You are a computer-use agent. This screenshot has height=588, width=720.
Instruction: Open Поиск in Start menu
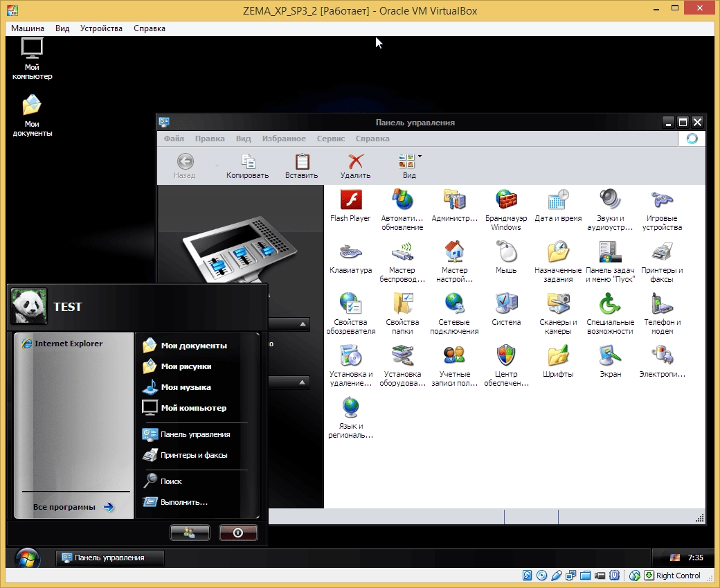[x=162, y=481]
